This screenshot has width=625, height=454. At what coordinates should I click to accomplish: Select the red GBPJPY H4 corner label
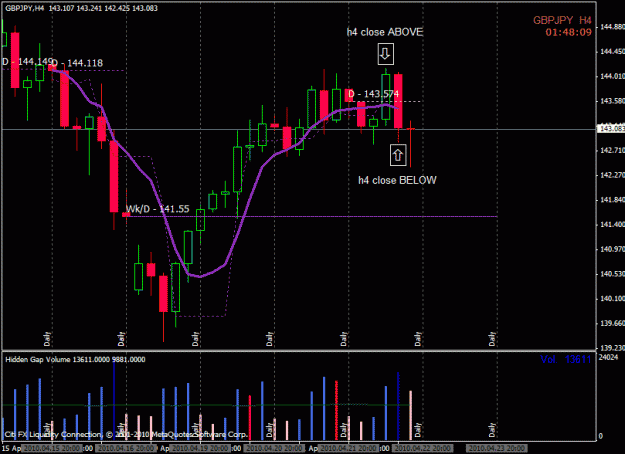562,20
